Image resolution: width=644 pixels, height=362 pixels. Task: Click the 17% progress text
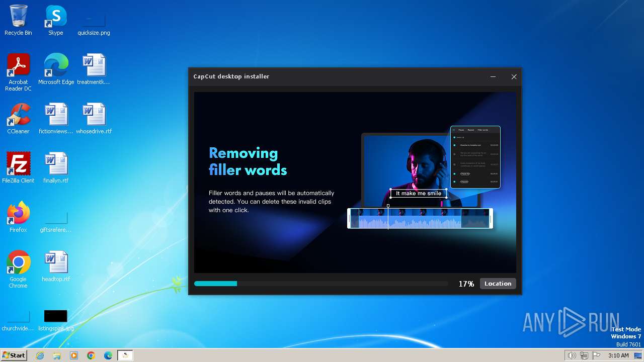[466, 284]
